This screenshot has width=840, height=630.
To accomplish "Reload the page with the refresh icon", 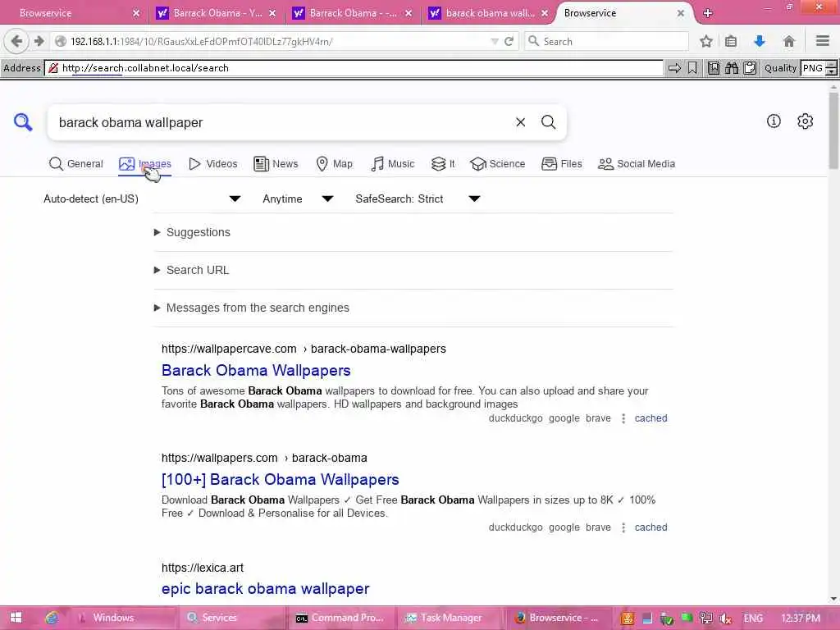I will click(509, 41).
